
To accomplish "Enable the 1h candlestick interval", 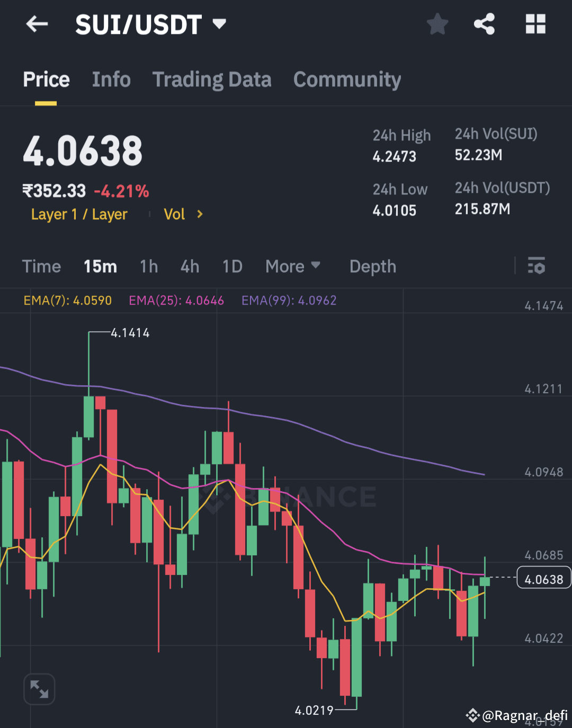I will point(148,266).
